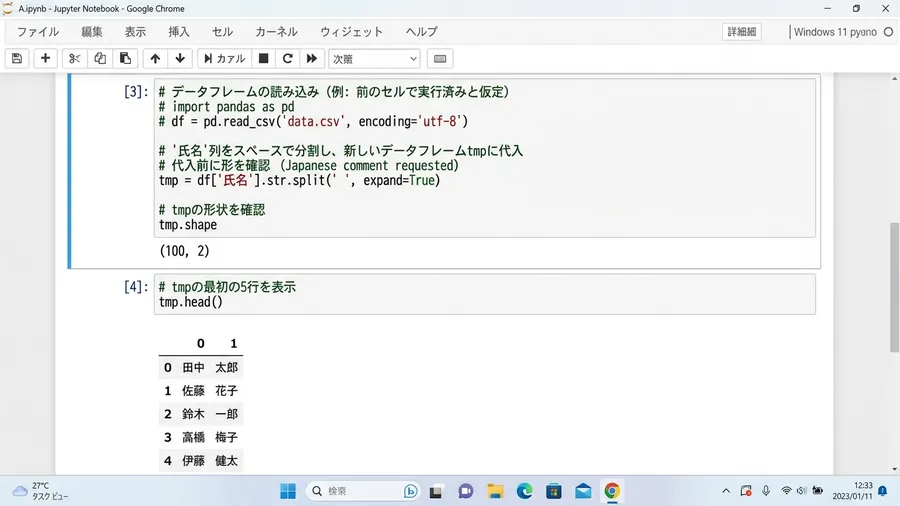Click the column header 1 in output table
Screen dimensions: 900x506
coord(233,343)
